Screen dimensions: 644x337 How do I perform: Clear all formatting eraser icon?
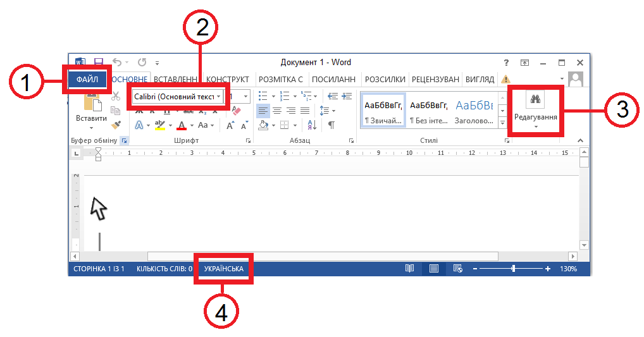point(236,111)
